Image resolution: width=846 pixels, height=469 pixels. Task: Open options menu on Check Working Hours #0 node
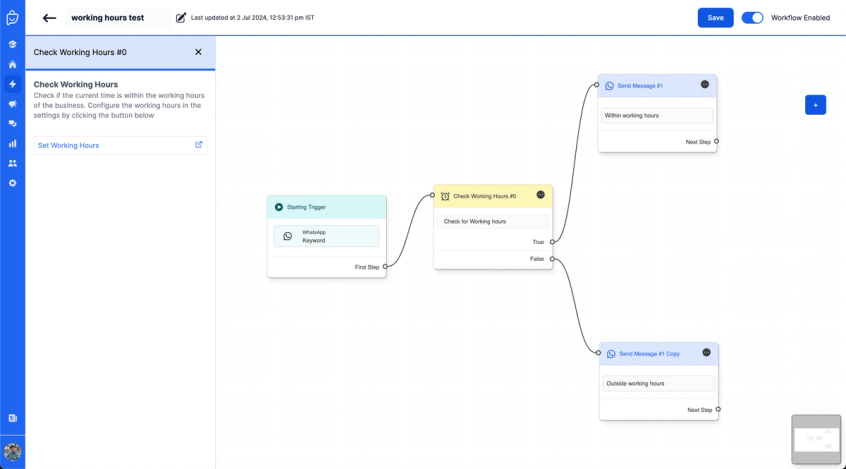point(541,195)
